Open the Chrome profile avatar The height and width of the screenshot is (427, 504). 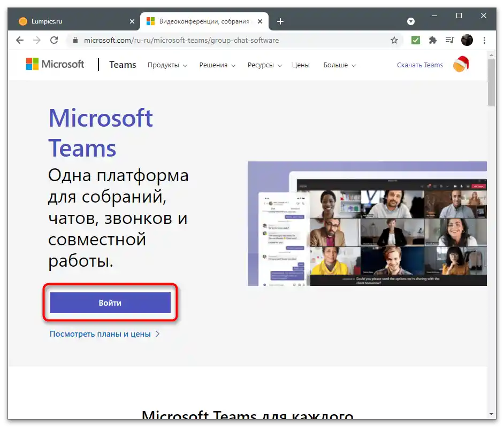pyautogui.click(x=467, y=40)
